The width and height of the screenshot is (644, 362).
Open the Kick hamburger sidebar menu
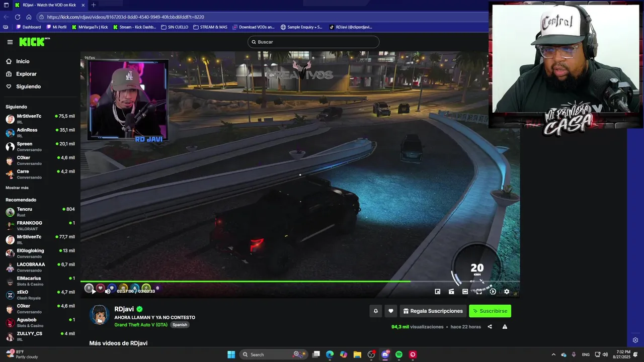coord(10,42)
